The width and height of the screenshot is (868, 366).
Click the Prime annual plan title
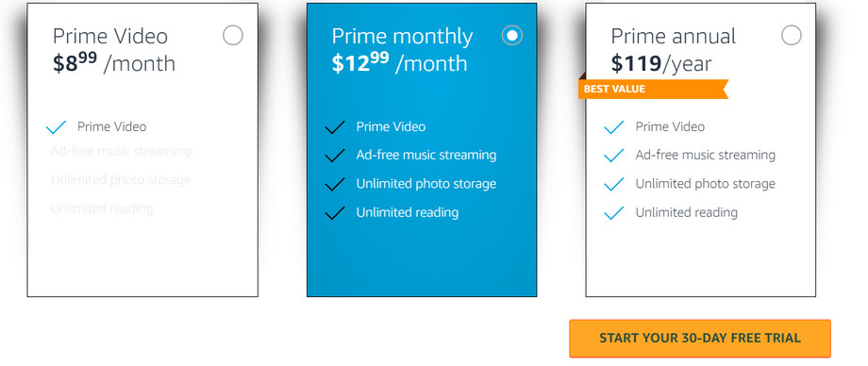coord(673,37)
